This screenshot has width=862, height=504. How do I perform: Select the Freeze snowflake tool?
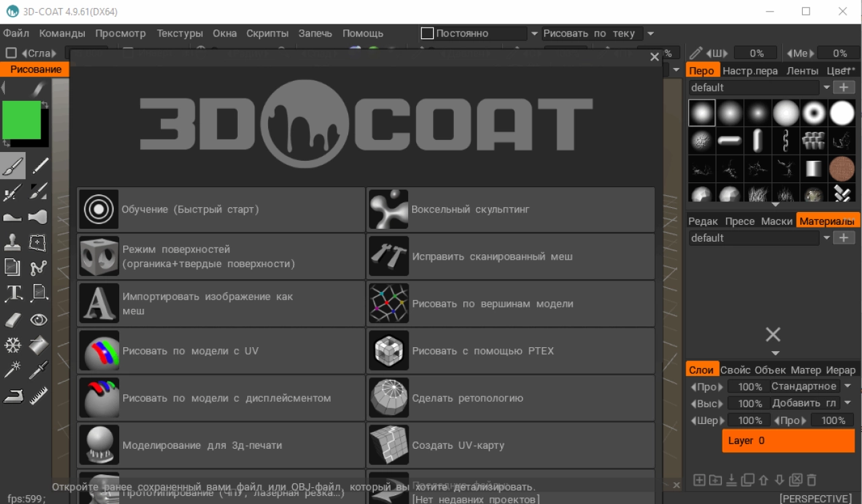13,345
